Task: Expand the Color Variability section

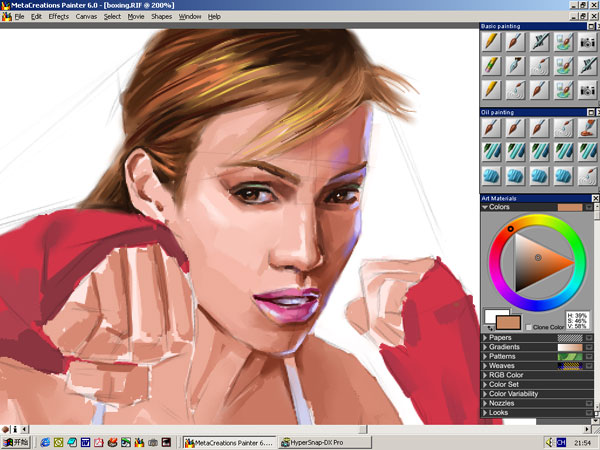Action: pos(485,393)
